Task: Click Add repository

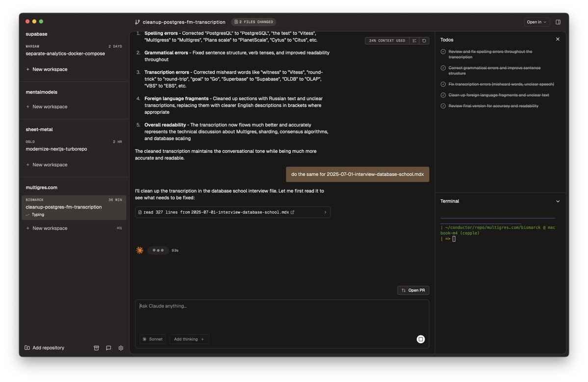Action: point(44,348)
